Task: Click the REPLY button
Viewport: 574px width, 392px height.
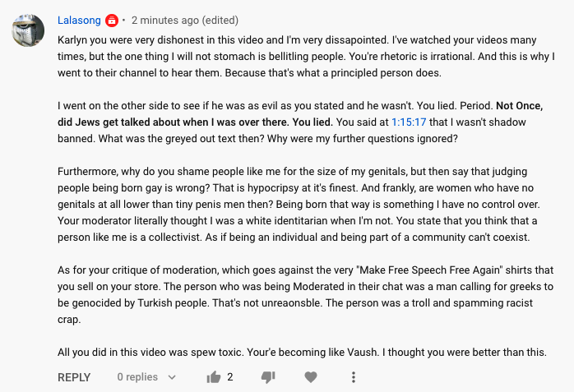Action: (74, 377)
